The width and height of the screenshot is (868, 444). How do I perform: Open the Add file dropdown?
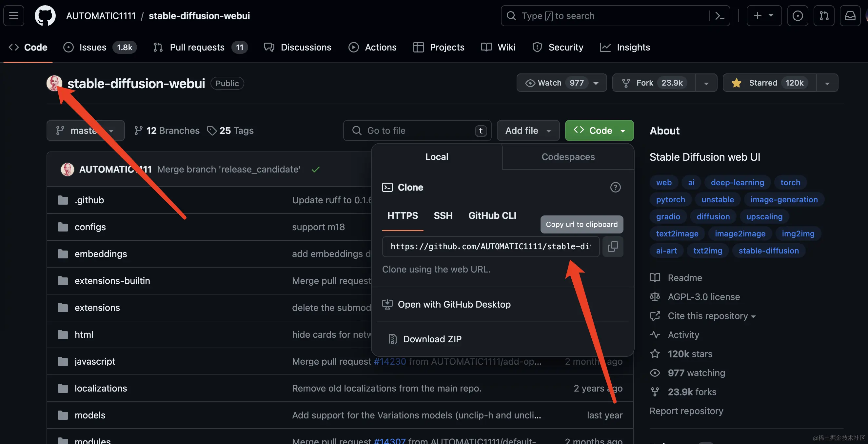(528, 131)
